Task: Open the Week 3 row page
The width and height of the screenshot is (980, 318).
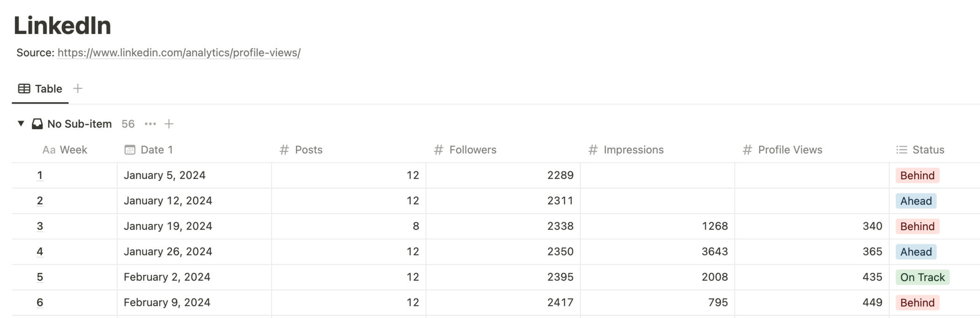Action: [40, 226]
